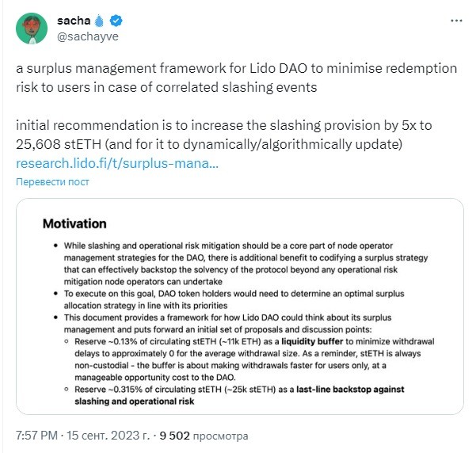Click the tweet text about surplus management framework
The width and height of the screenshot is (476, 453).
tap(237, 78)
